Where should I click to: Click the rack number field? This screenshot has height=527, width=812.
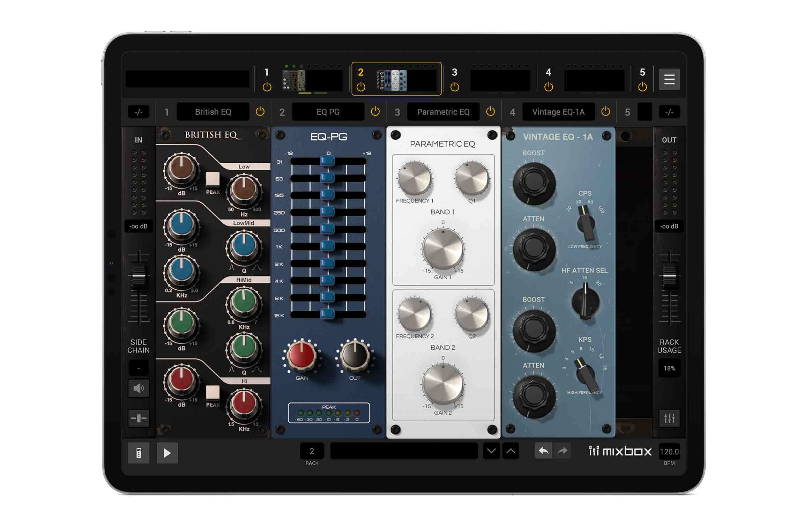click(312, 451)
